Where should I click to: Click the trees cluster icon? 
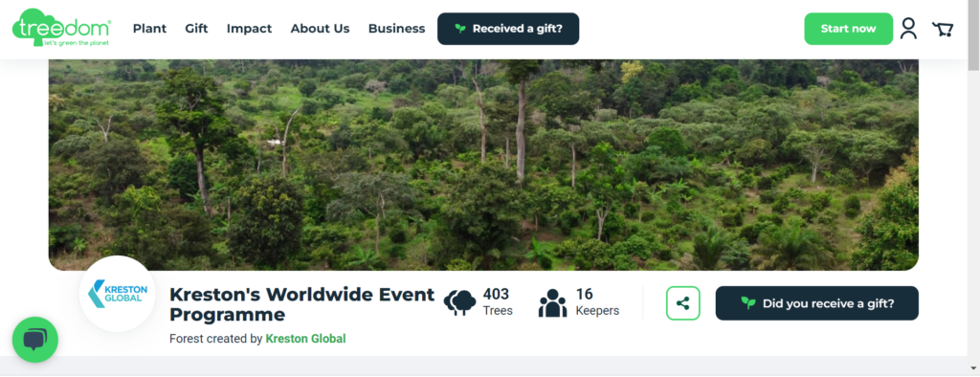460,302
